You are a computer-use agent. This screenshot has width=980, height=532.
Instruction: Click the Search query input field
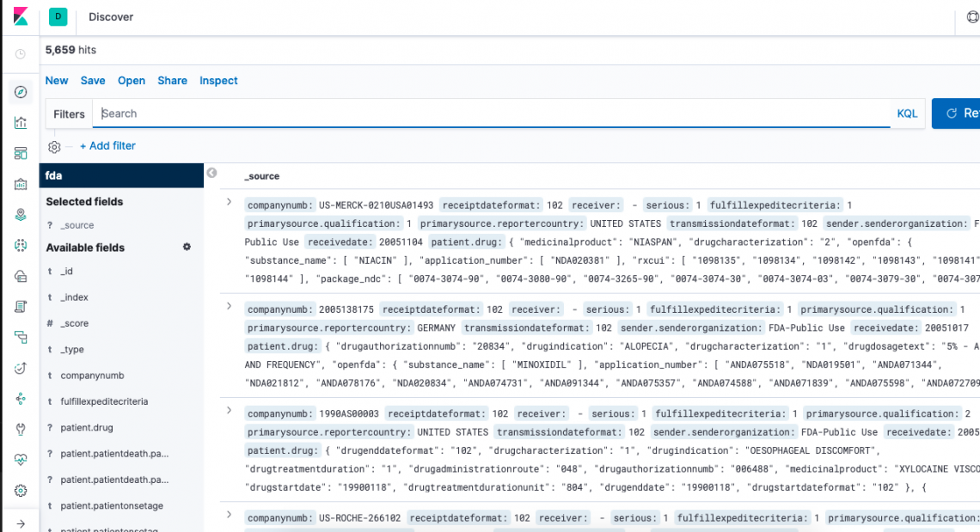[491, 113]
